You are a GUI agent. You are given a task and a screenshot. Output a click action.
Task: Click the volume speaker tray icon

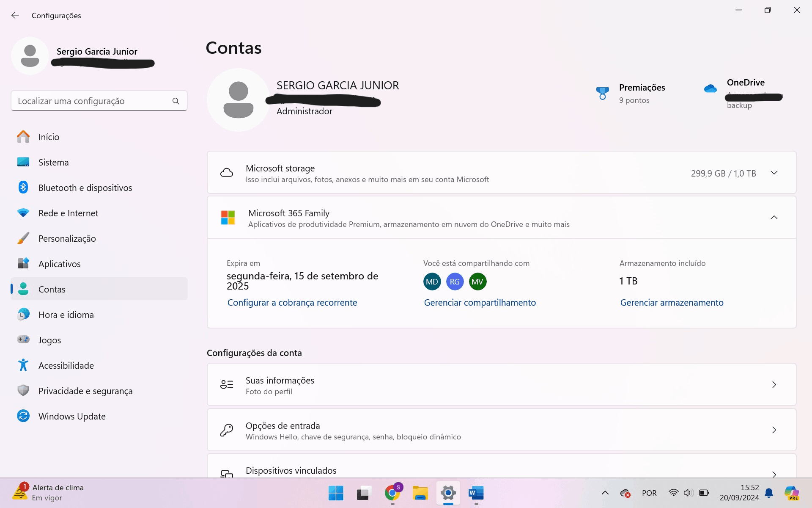click(x=688, y=493)
